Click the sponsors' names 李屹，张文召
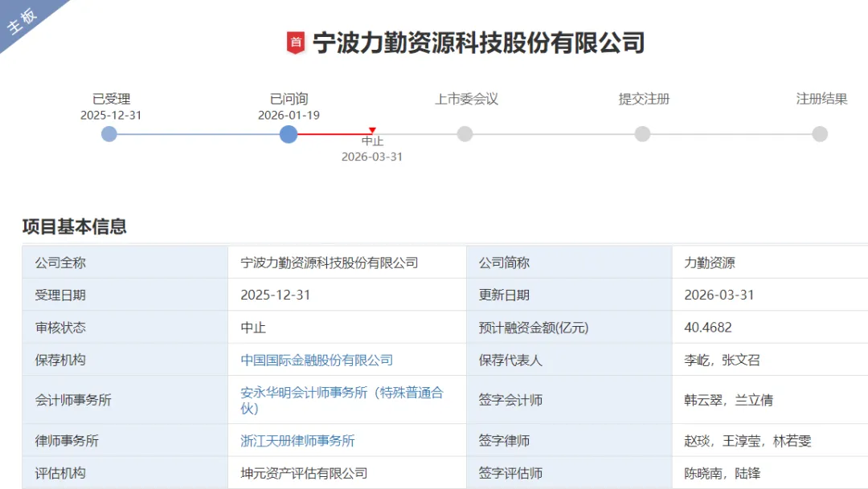 coord(722,360)
